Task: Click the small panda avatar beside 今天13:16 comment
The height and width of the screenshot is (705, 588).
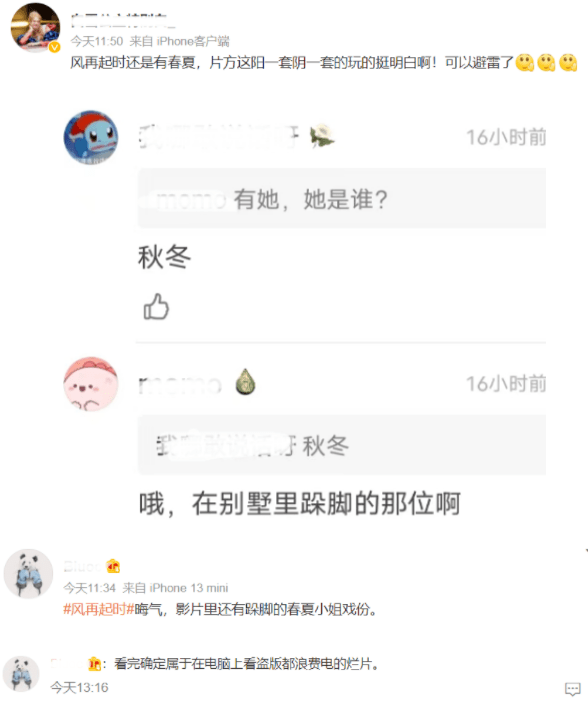Action: 21,673
